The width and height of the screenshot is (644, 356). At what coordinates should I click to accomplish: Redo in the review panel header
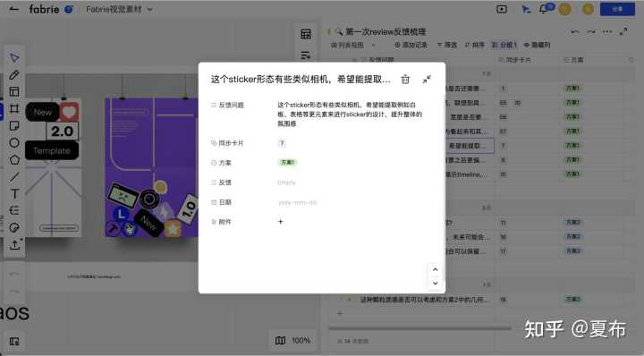coord(591,31)
